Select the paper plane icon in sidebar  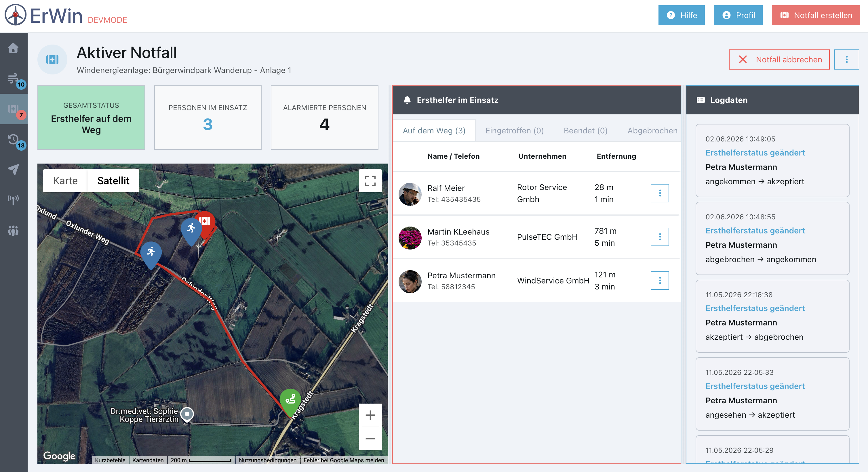click(13, 169)
